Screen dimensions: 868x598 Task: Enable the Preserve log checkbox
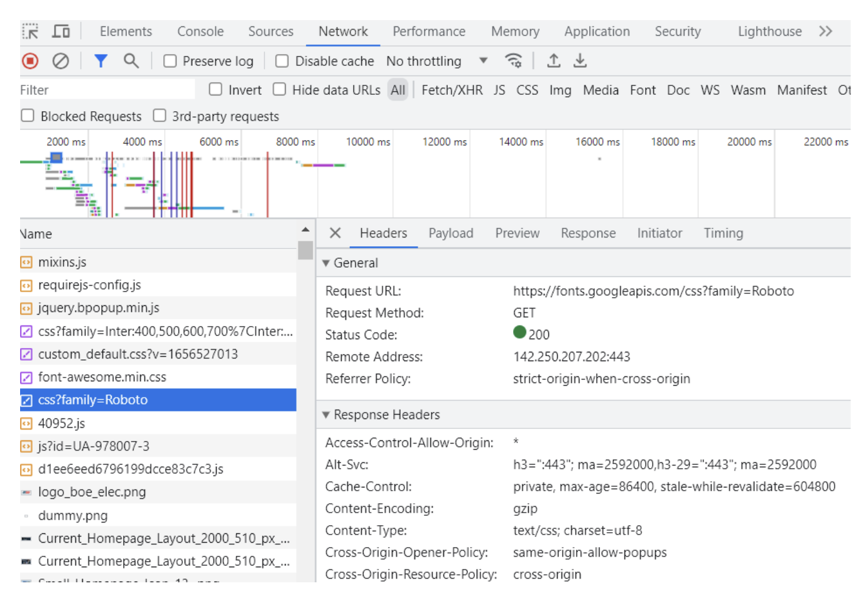point(170,61)
